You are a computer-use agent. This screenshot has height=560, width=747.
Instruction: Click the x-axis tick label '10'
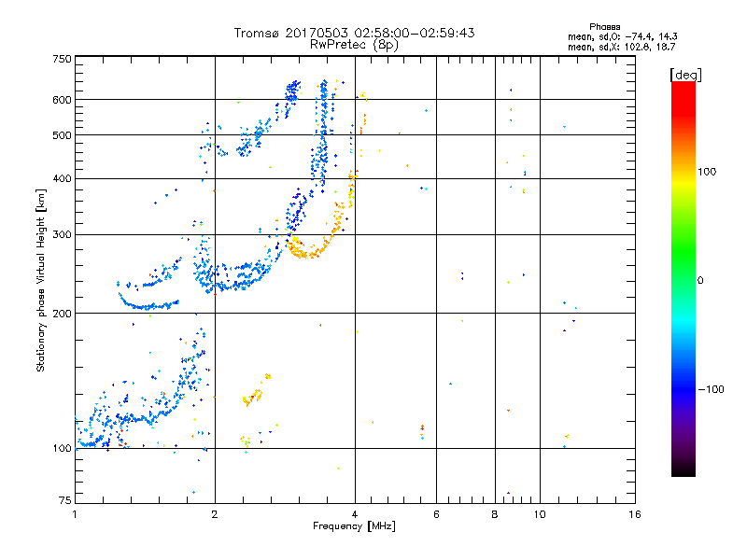(540, 514)
